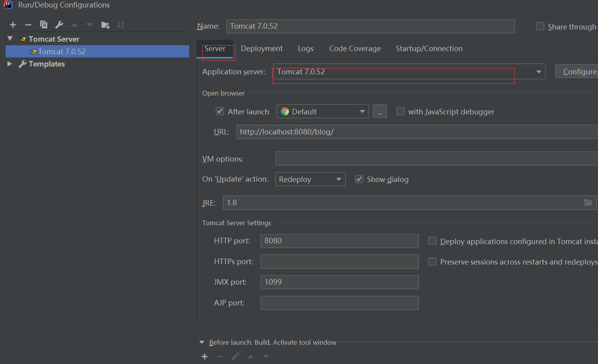The width and height of the screenshot is (598, 364).
Task: Open browser settings with the ellipsis button
Action: point(380,111)
